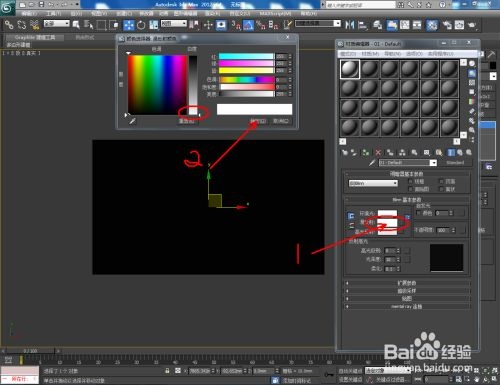
Task: Activate the Select Object tool
Action: click(x=76, y=25)
